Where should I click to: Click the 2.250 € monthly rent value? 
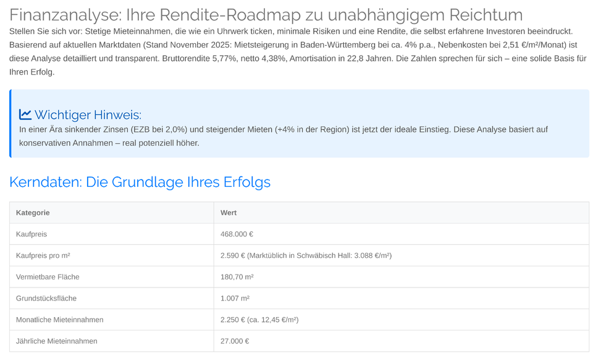click(259, 320)
